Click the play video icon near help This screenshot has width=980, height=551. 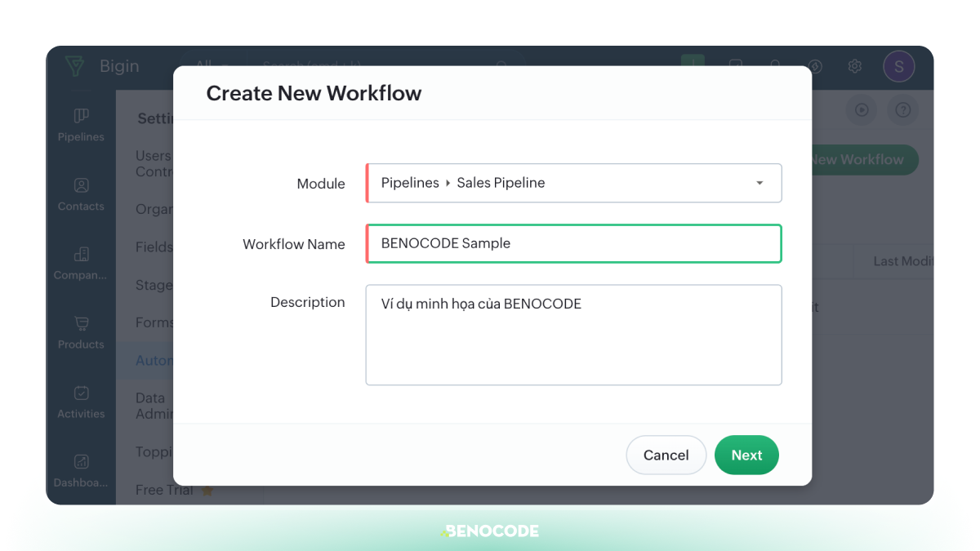click(861, 110)
